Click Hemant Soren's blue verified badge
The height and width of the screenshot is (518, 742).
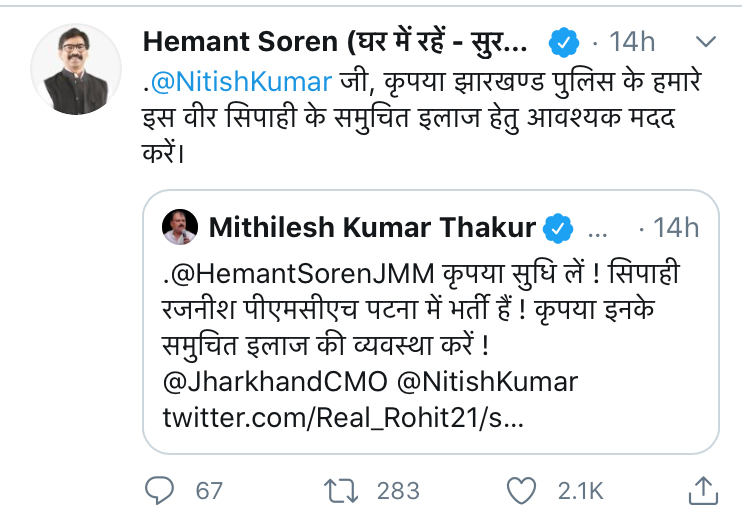564,43
